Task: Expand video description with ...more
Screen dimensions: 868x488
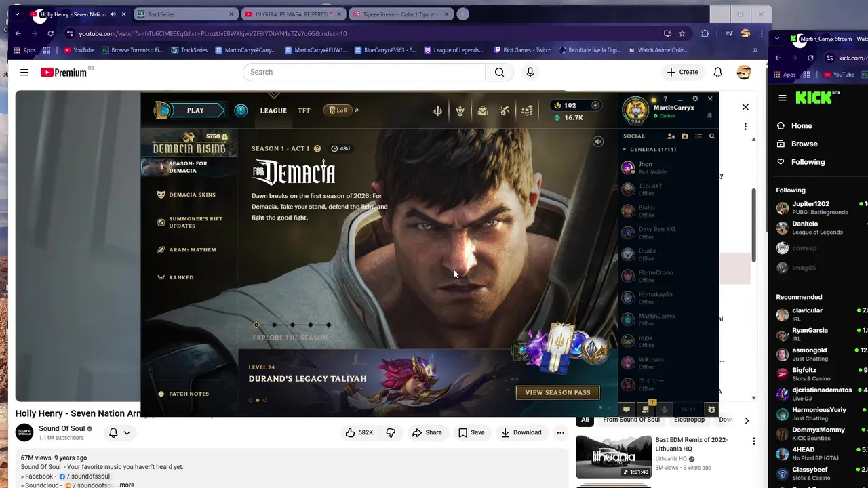Action: click(124, 485)
